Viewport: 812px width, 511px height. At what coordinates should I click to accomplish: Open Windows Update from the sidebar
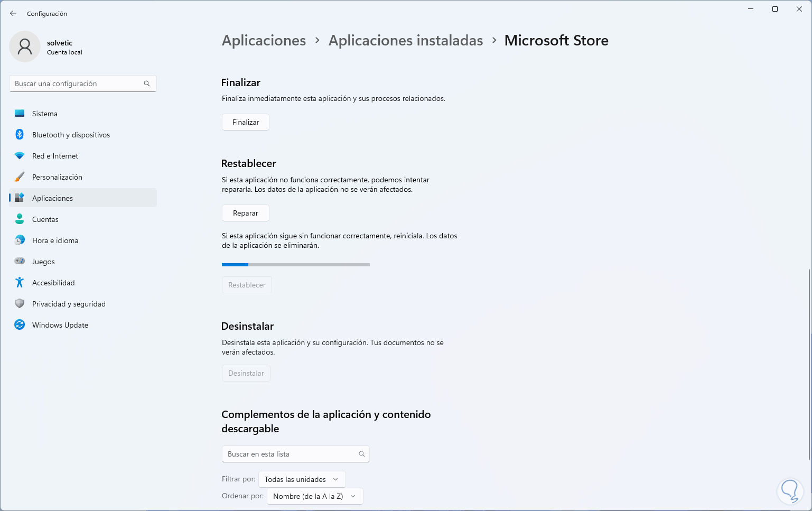[x=60, y=324]
